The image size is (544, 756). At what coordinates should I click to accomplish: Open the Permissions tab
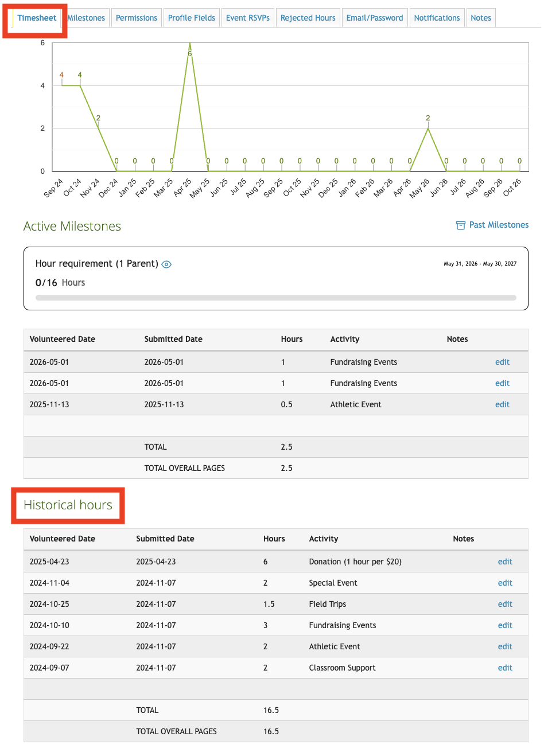pyautogui.click(x=137, y=18)
